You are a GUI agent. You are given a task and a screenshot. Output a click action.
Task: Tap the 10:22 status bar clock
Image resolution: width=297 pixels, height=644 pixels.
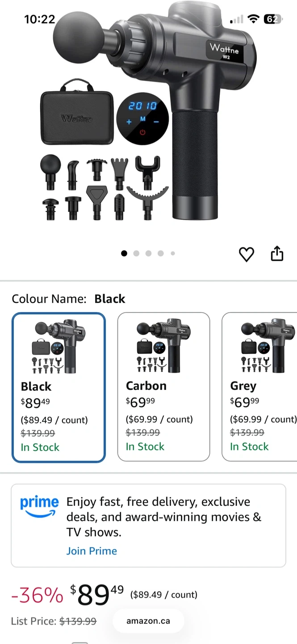point(39,19)
